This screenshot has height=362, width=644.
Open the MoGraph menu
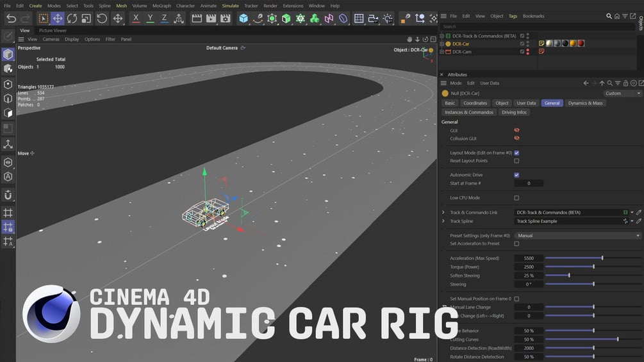[161, 6]
